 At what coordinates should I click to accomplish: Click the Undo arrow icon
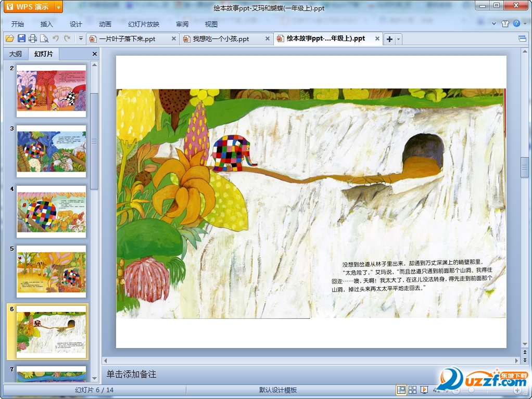click(x=56, y=38)
